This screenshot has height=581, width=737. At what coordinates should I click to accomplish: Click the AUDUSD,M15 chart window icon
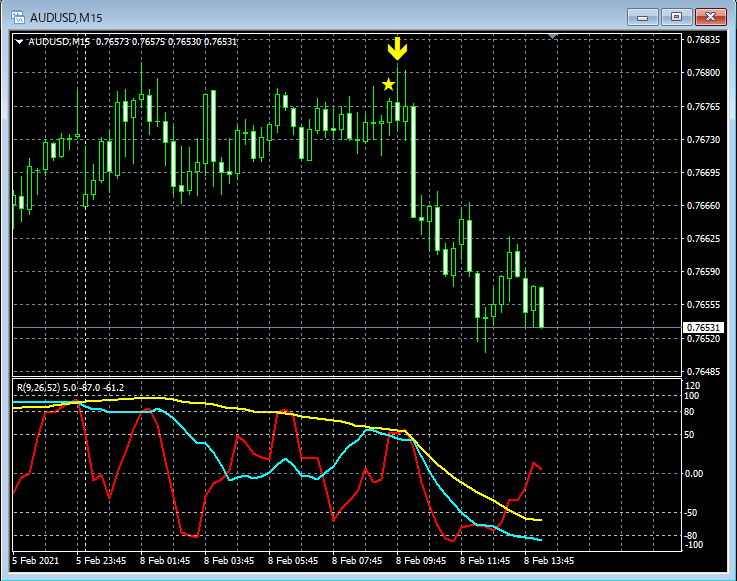click(x=18, y=17)
